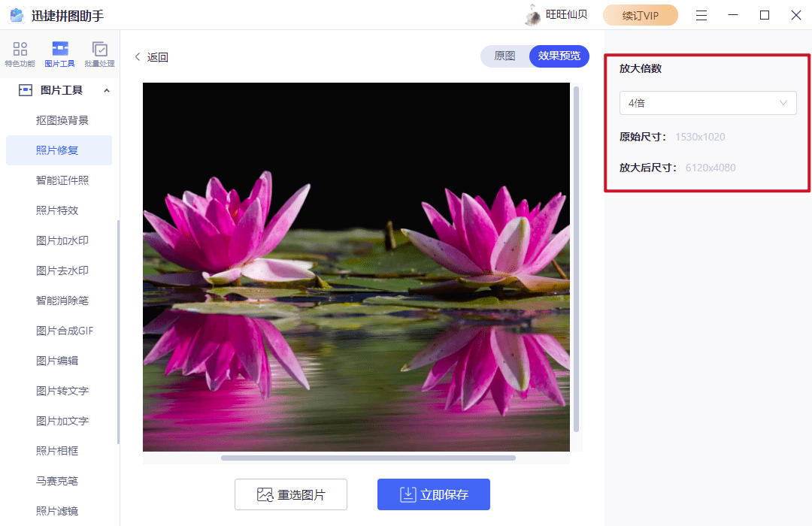The image size is (812, 526).
Task: Click the back arrow beside 返回
Action: 138,56
